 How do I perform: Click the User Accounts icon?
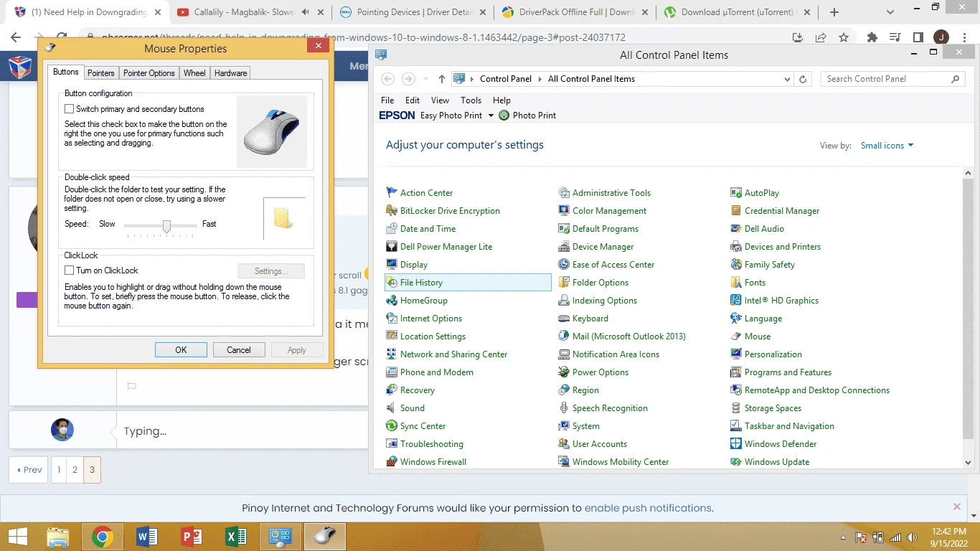point(564,443)
